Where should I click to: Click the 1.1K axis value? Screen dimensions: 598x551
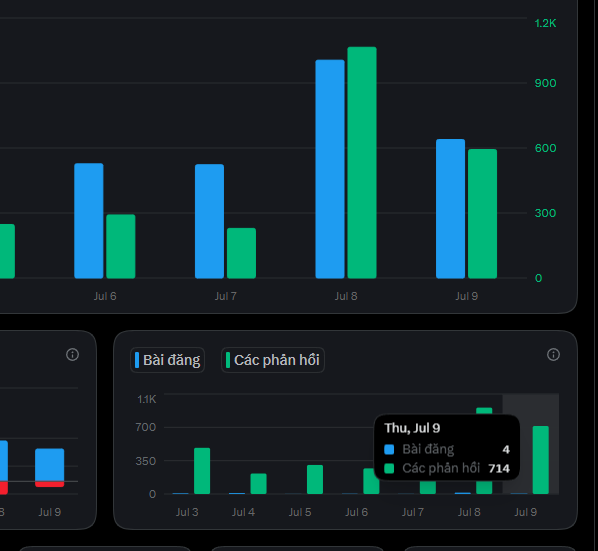point(147,399)
